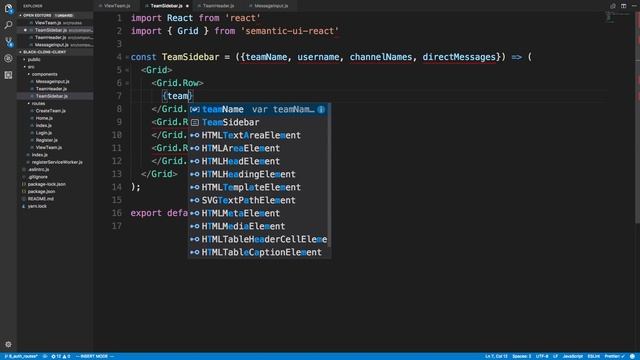
Task: Open yarn.lock file
Action: (55, 206)
